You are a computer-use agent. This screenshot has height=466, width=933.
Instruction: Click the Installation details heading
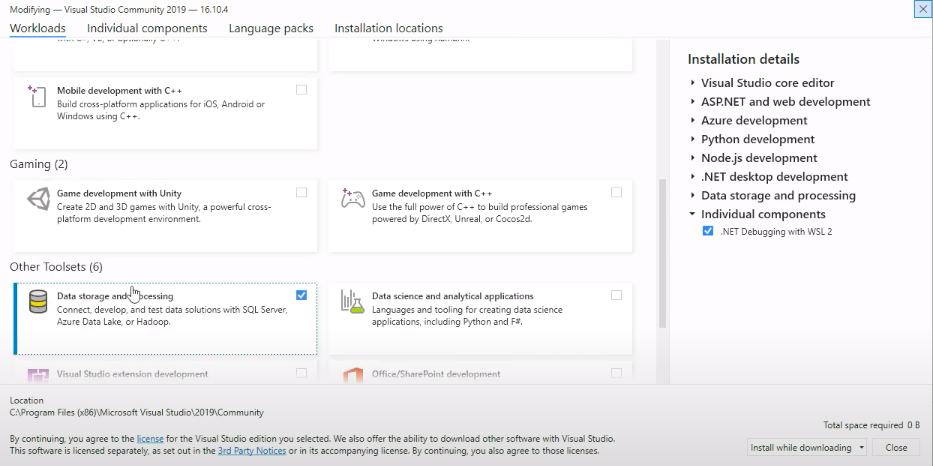[743, 59]
